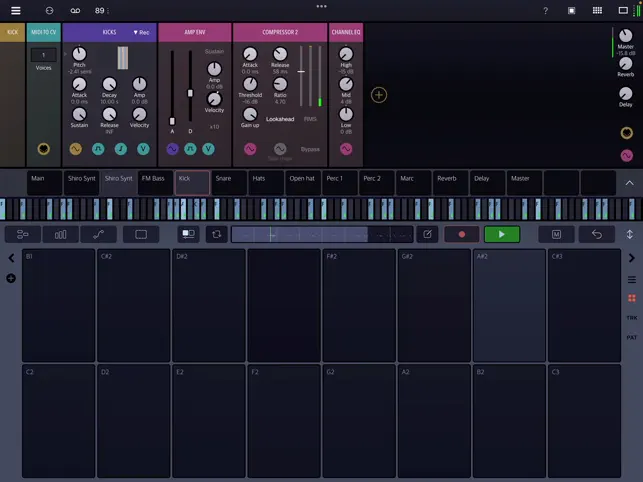643x482 pixels.
Task: Select the Snare track tab
Action: [229, 183]
